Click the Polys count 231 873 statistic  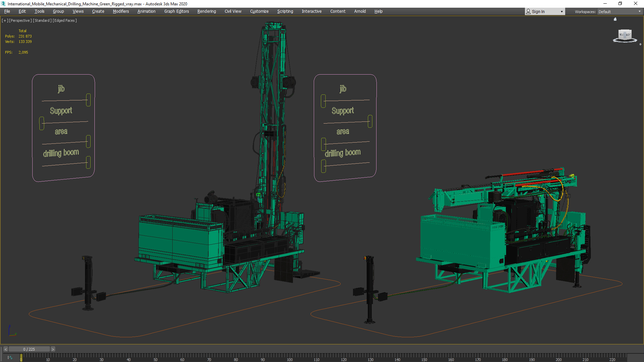tap(25, 36)
